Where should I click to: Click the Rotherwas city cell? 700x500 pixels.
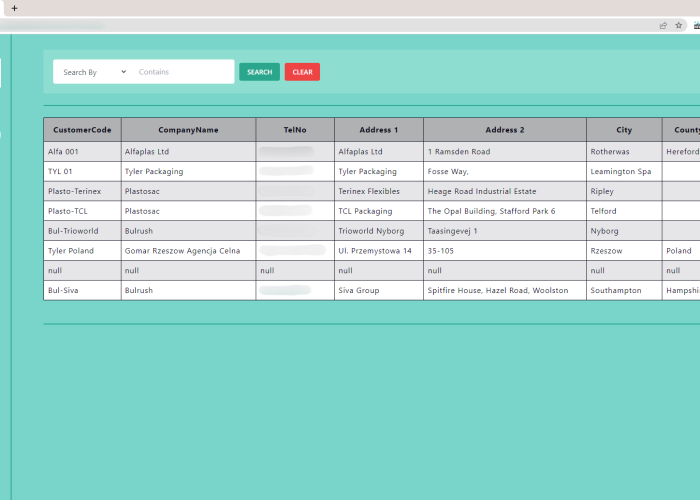point(624,152)
